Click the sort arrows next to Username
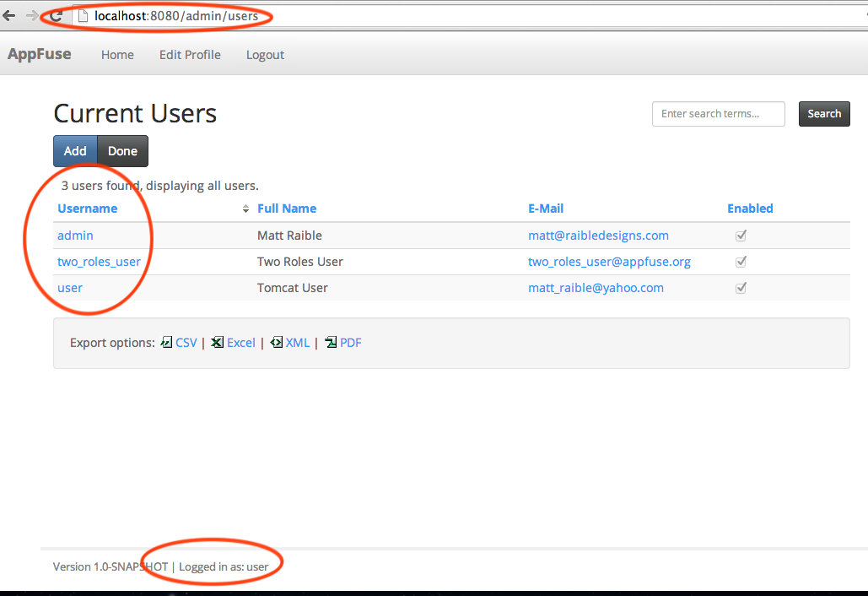Viewport: 868px width, 596px height. pos(245,208)
